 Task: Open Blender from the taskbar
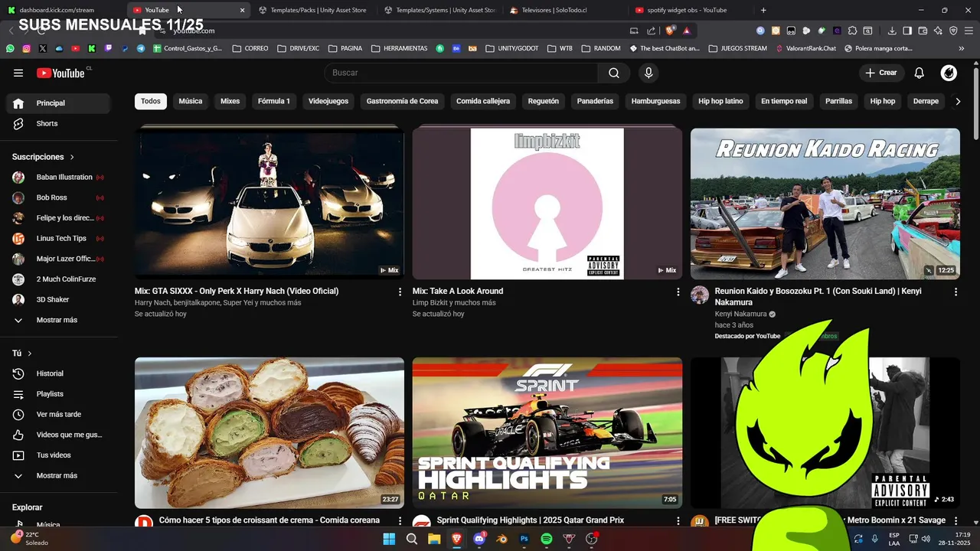pos(501,539)
